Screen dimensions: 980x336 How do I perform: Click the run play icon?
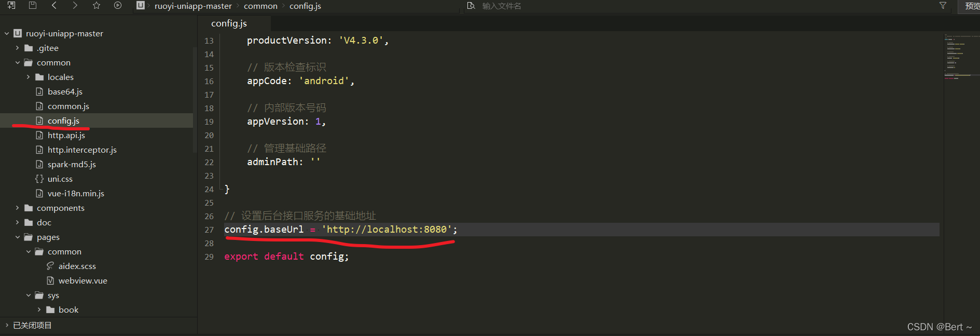click(118, 5)
